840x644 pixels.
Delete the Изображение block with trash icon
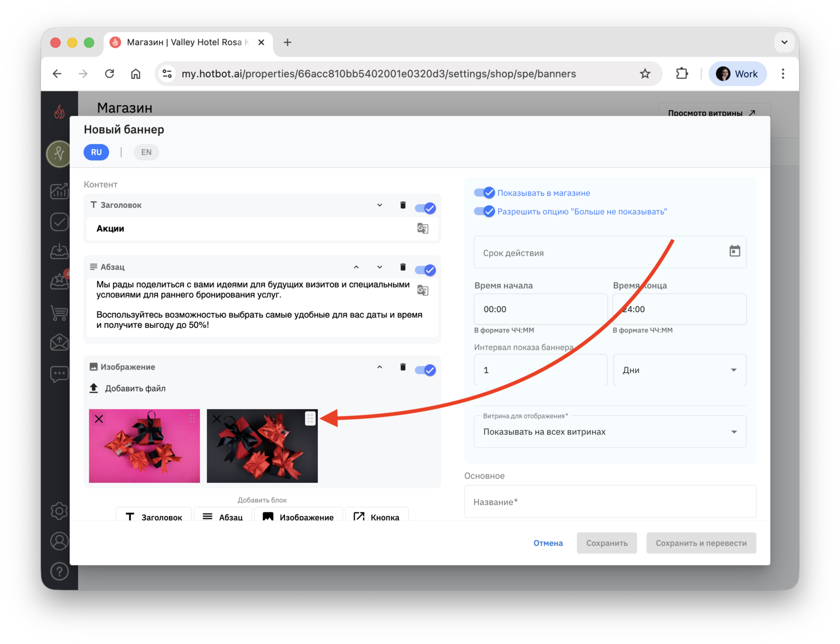click(403, 367)
